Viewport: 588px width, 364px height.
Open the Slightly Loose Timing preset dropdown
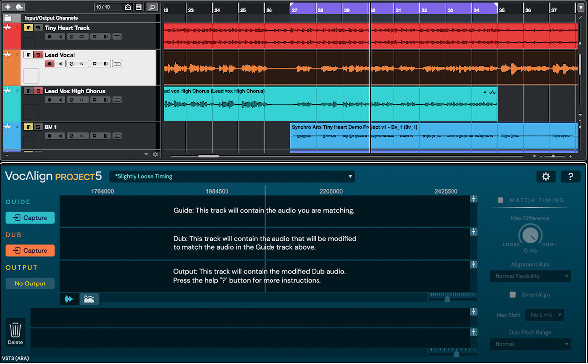click(232, 176)
